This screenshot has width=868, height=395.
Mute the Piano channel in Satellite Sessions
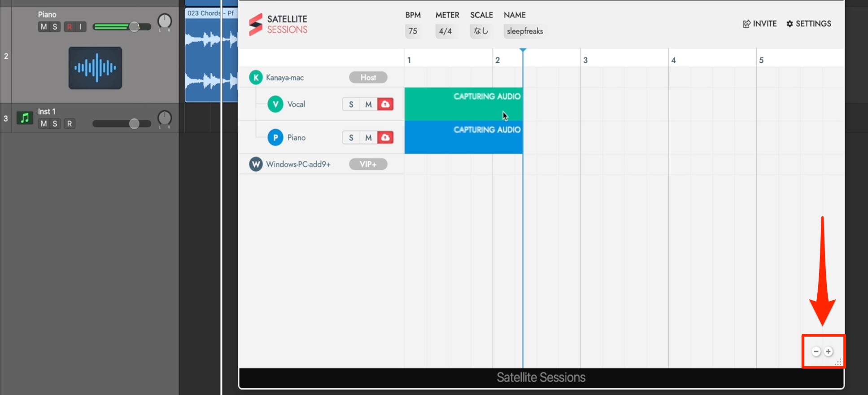tap(368, 138)
